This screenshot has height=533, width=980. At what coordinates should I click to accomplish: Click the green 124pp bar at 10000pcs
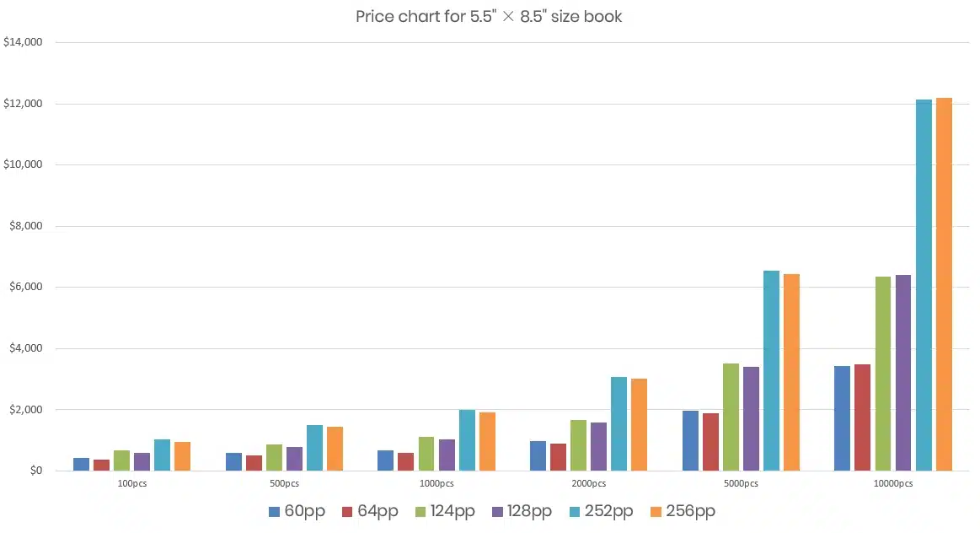click(x=883, y=374)
